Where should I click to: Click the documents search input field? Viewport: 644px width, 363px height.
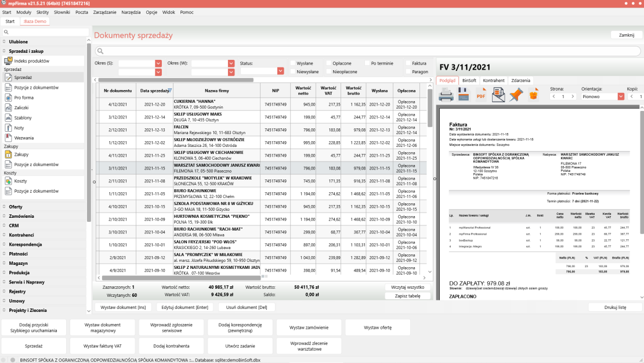[368, 51]
